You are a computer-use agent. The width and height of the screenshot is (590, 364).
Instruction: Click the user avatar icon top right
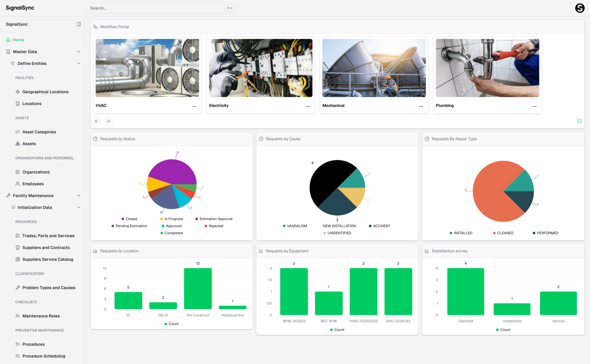tap(580, 8)
